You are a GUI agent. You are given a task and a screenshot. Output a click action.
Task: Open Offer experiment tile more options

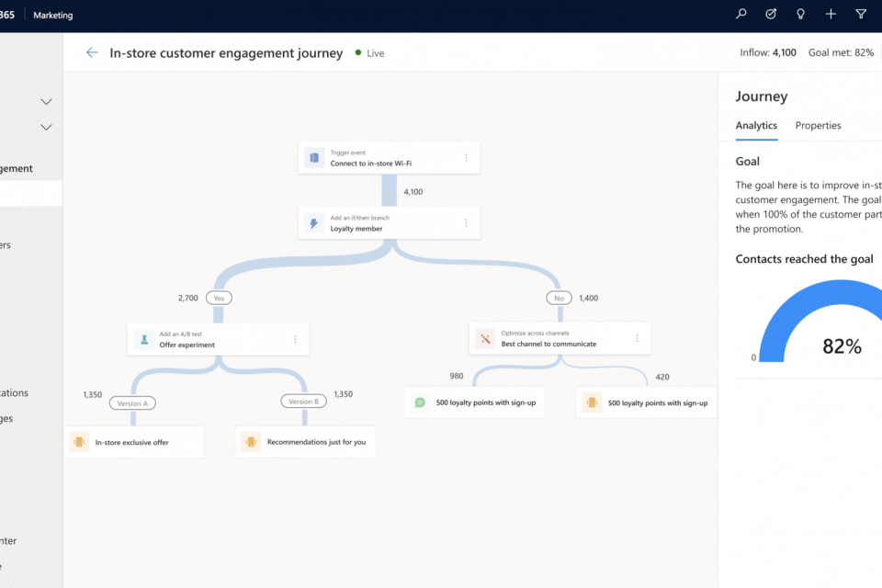point(295,339)
